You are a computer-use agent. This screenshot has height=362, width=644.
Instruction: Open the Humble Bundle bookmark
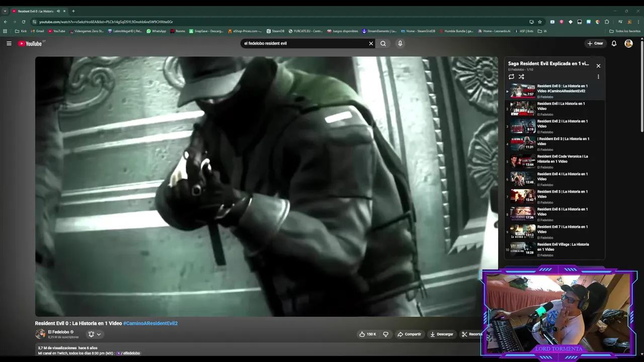coord(456,31)
